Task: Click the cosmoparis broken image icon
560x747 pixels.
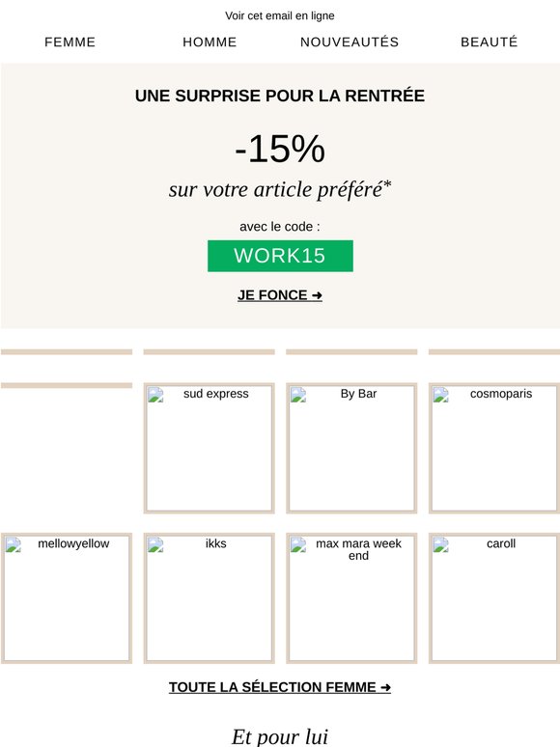Action: click(x=440, y=395)
